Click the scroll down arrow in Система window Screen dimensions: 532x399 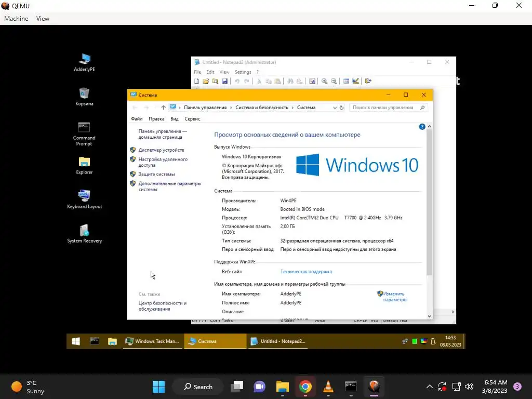coord(429,316)
